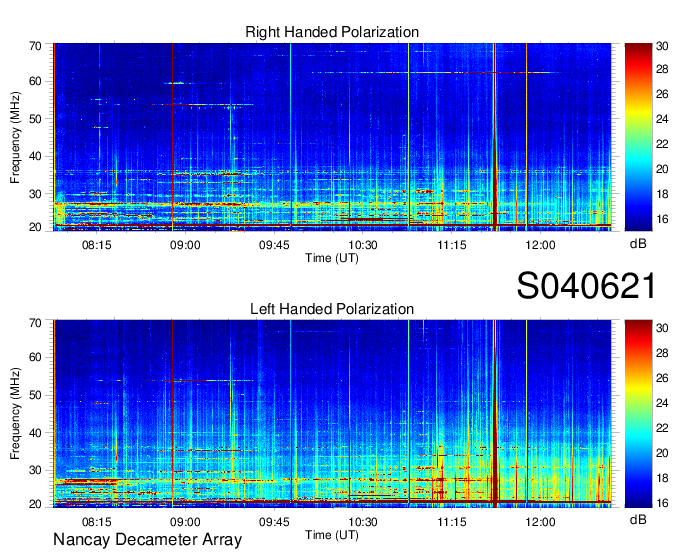
Task: Click 11:15 time tick under Left Handed plot
Action: click(x=452, y=522)
